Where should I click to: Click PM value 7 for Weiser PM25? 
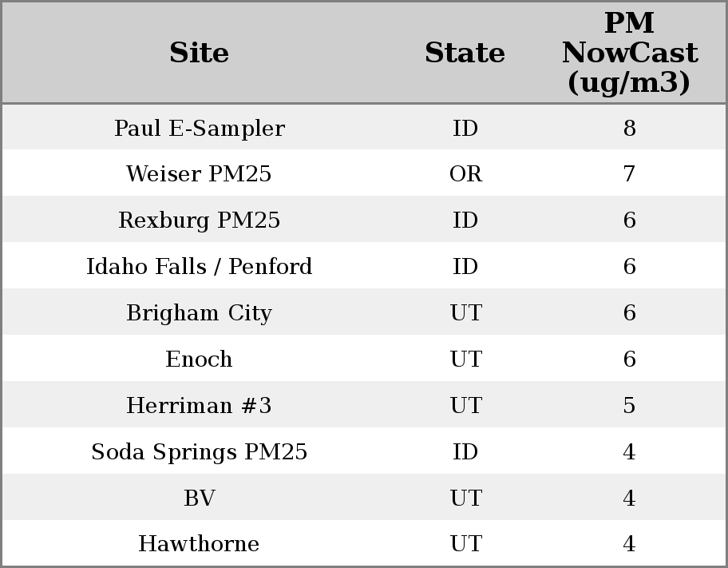629,174
